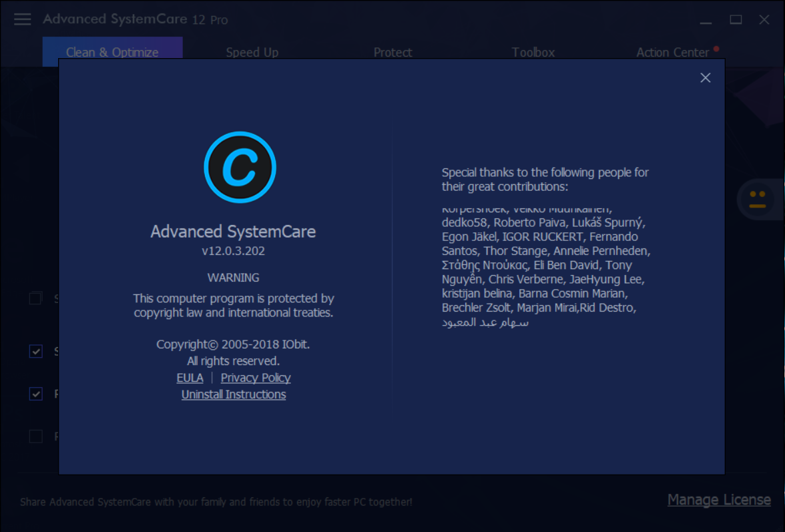
Task: Open the hamburger menu in the title bar
Action: (x=23, y=19)
